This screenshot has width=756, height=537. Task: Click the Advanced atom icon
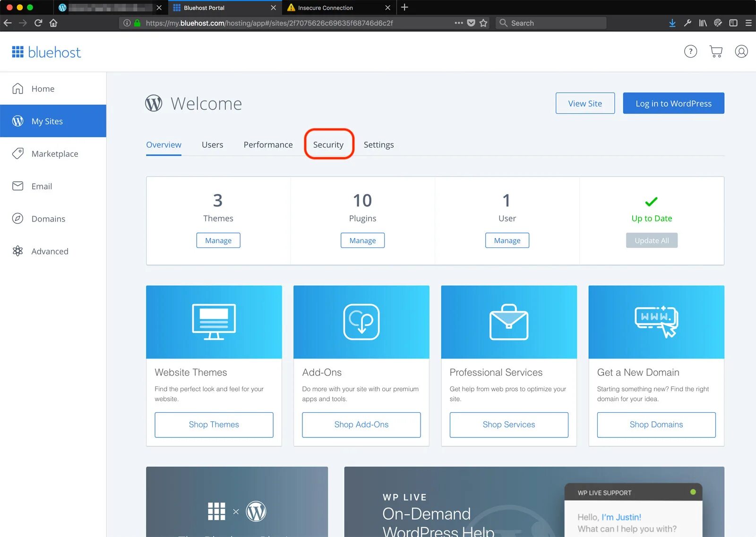pos(17,251)
